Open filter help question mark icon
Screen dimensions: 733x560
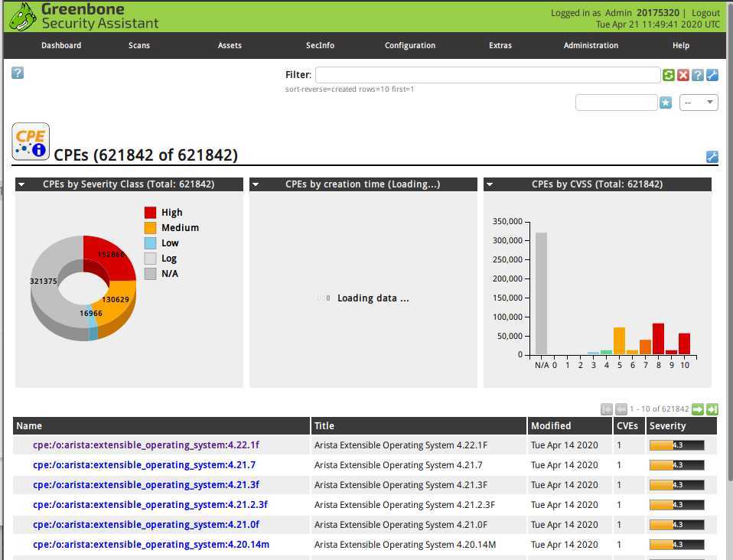pyautogui.click(x=697, y=75)
